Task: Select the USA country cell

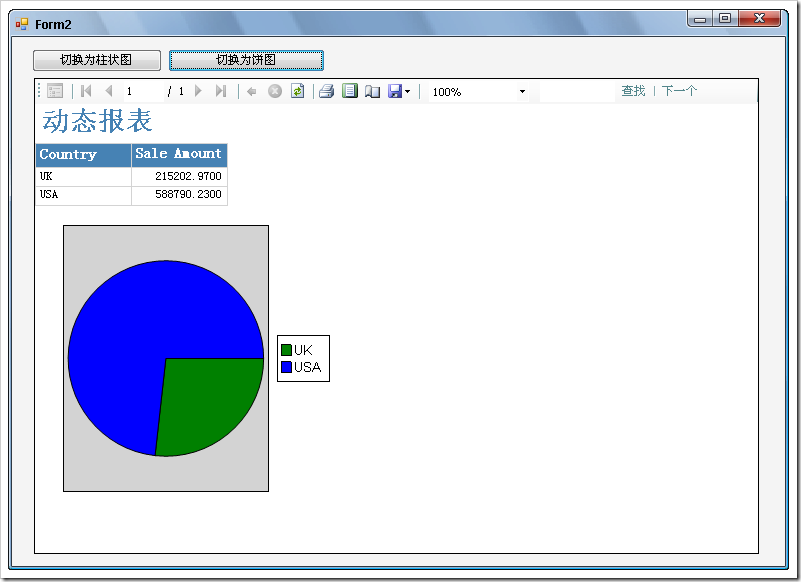Action: (83, 195)
